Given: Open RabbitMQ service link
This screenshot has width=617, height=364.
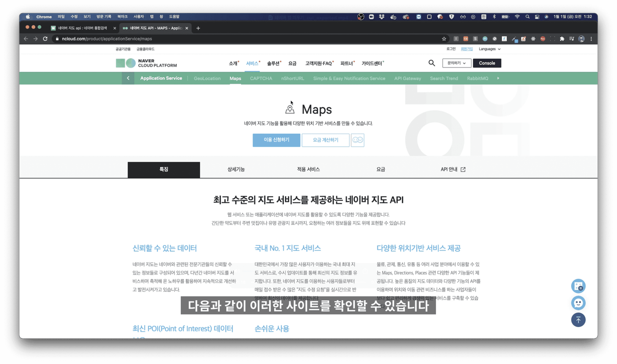Looking at the screenshot, I should 478,78.
